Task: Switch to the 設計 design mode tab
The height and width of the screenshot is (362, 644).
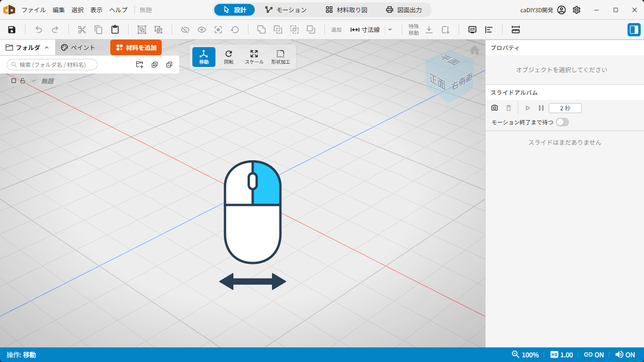Action: point(234,10)
